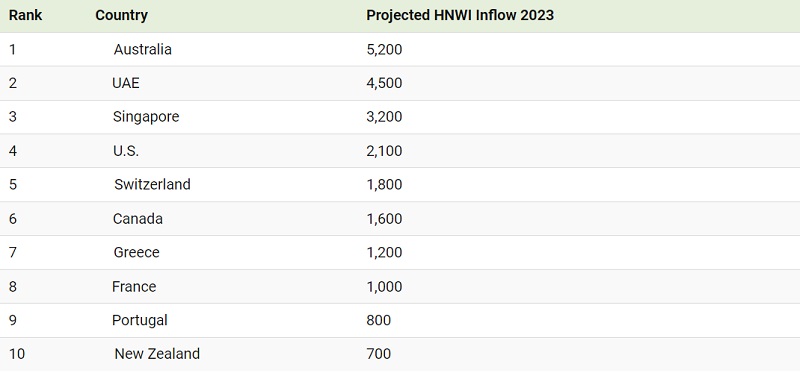Select the Australia country cell
800x373 pixels.
142,49
